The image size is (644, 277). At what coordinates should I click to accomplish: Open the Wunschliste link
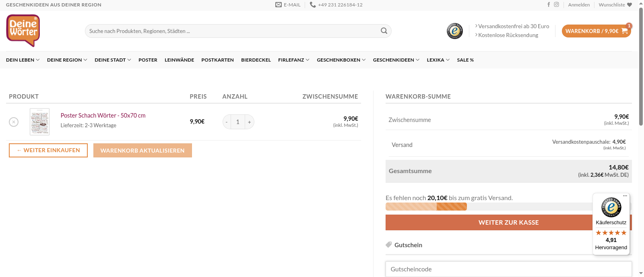(615, 5)
